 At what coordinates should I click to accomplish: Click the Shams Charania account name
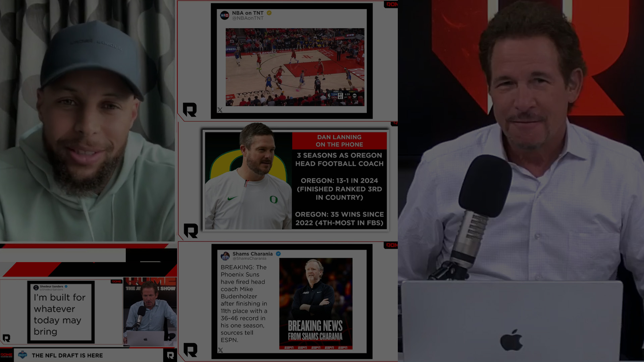coord(253,254)
